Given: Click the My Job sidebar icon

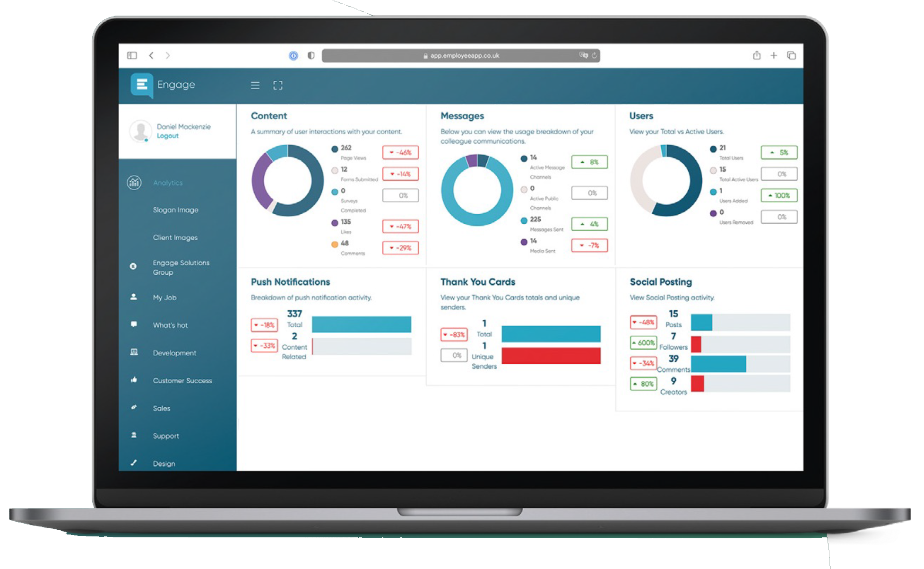Looking at the screenshot, I should click(132, 296).
